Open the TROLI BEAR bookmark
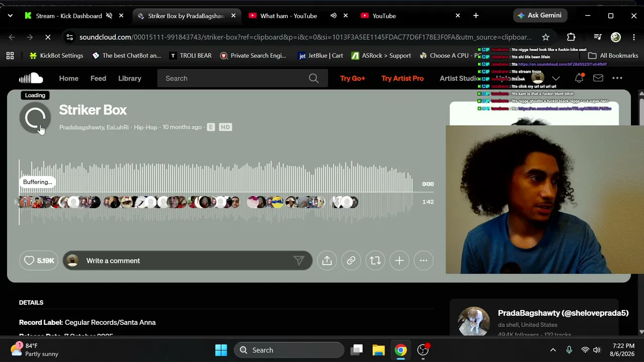The image size is (644, 362). 190,56
